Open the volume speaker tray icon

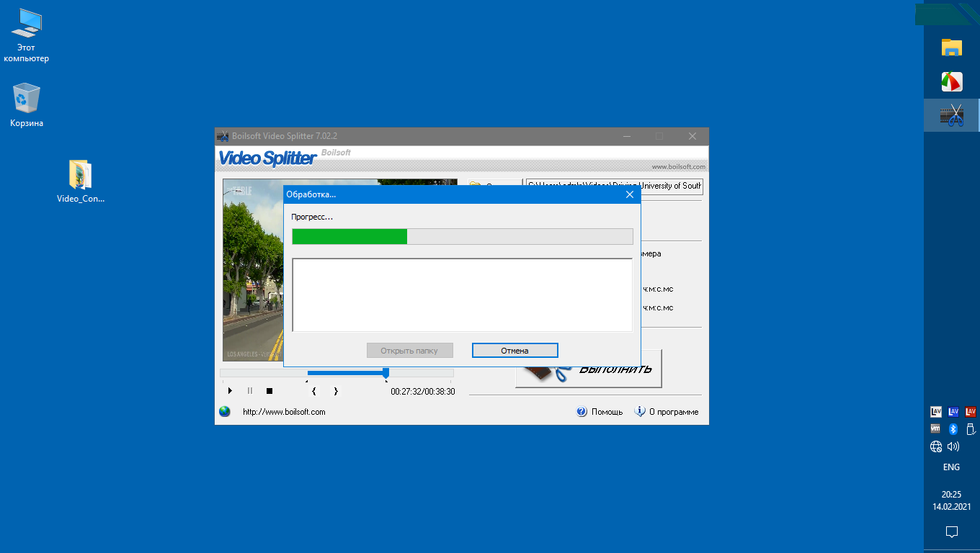(953, 446)
